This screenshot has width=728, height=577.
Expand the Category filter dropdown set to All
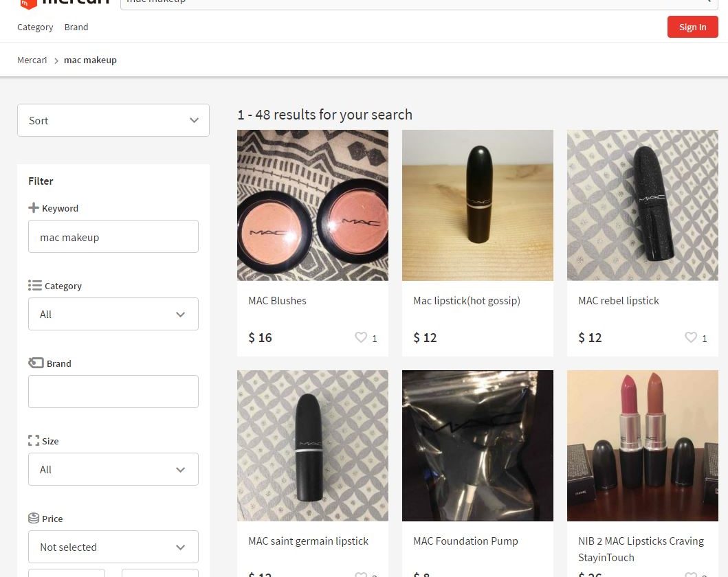point(113,314)
